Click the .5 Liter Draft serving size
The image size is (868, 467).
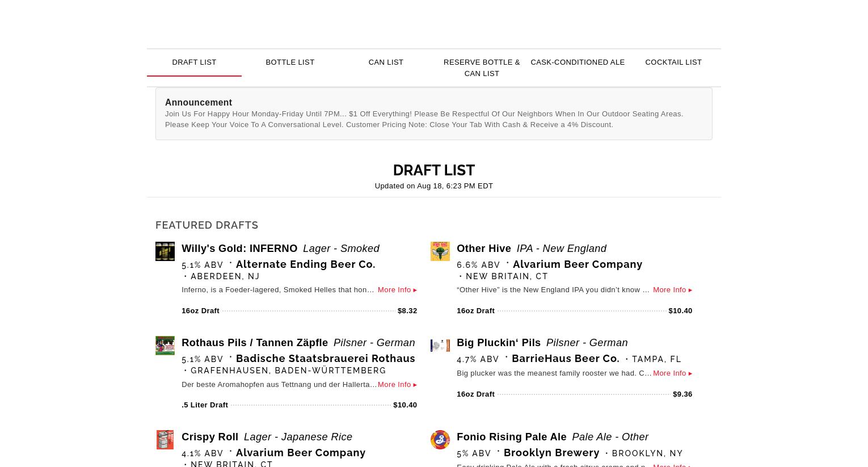205,405
